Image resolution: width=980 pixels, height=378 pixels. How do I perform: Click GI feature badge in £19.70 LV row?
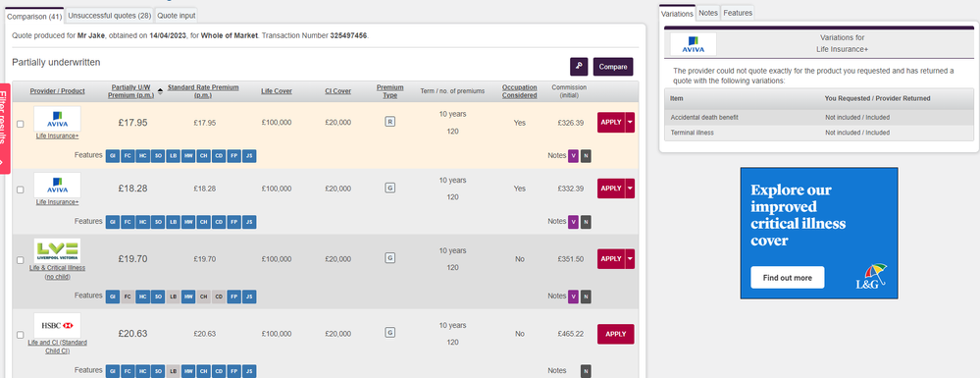(113, 296)
